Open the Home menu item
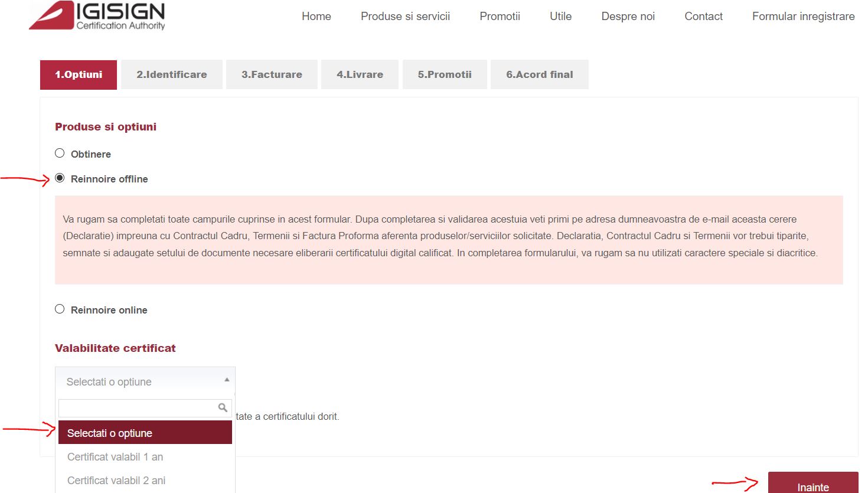The height and width of the screenshot is (493, 868). tap(316, 17)
